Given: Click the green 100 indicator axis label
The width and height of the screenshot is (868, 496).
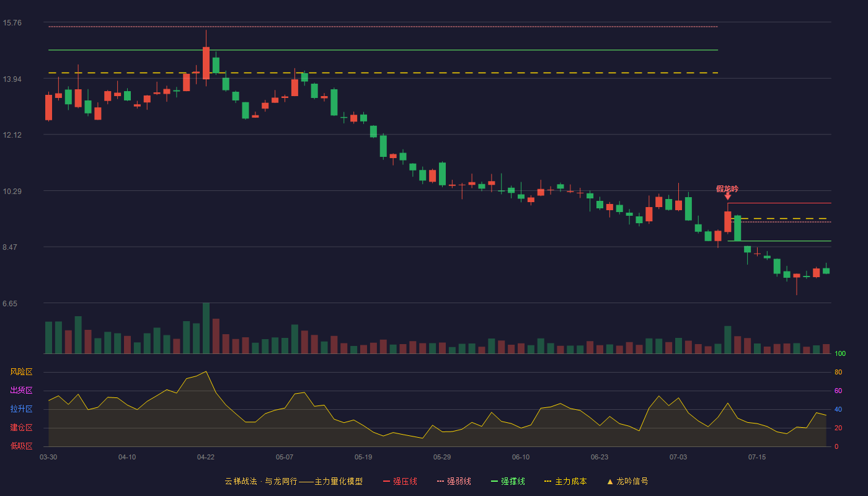Looking at the screenshot, I should click(840, 354).
